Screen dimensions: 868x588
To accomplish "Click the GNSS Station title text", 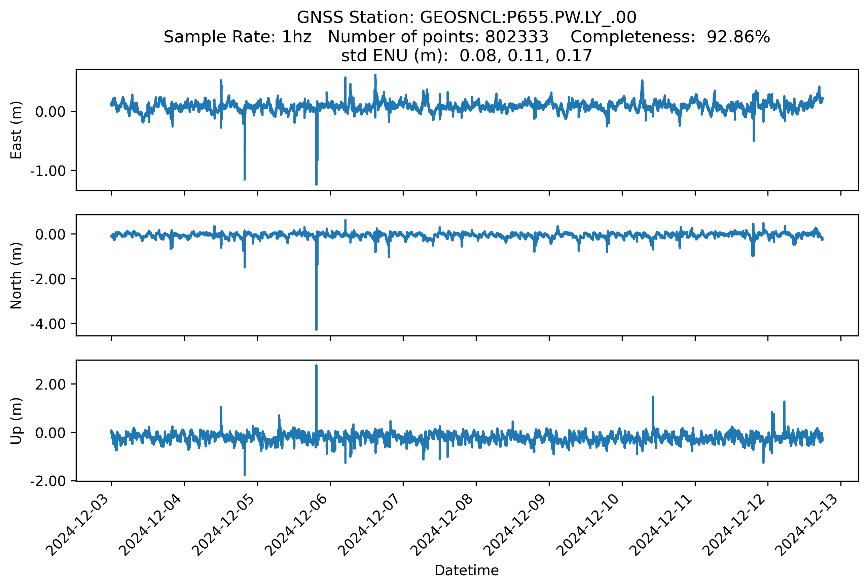I will click(x=466, y=17).
